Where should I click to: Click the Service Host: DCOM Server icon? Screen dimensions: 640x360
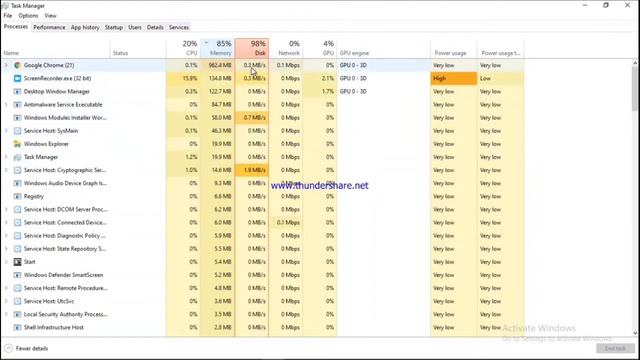pyautogui.click(x=17, y=209)
